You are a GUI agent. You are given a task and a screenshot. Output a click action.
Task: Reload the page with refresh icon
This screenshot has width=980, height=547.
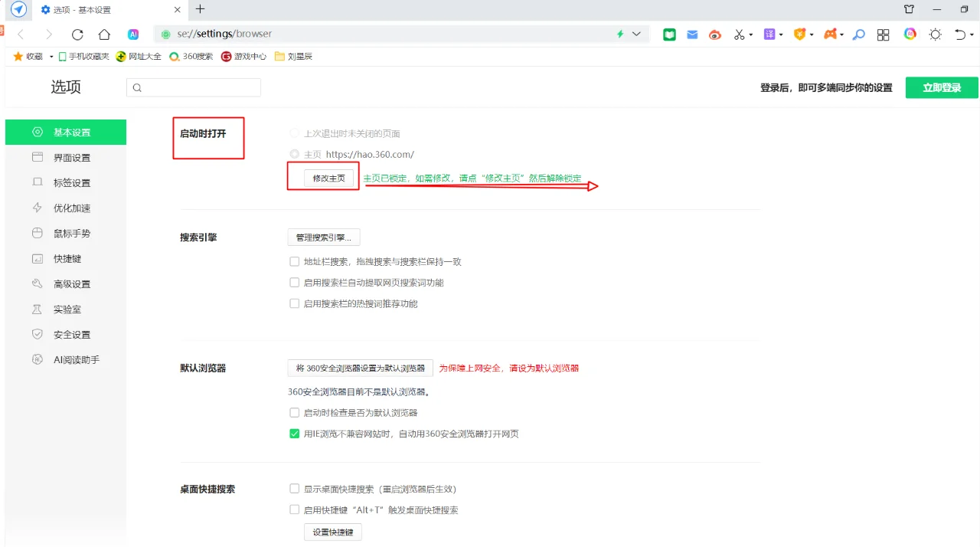(77, 34)
